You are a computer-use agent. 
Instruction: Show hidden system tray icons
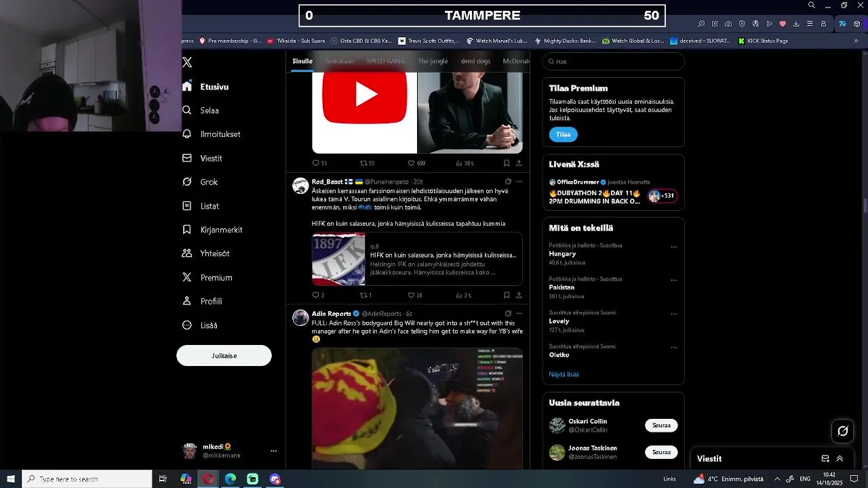click(777, 479)
